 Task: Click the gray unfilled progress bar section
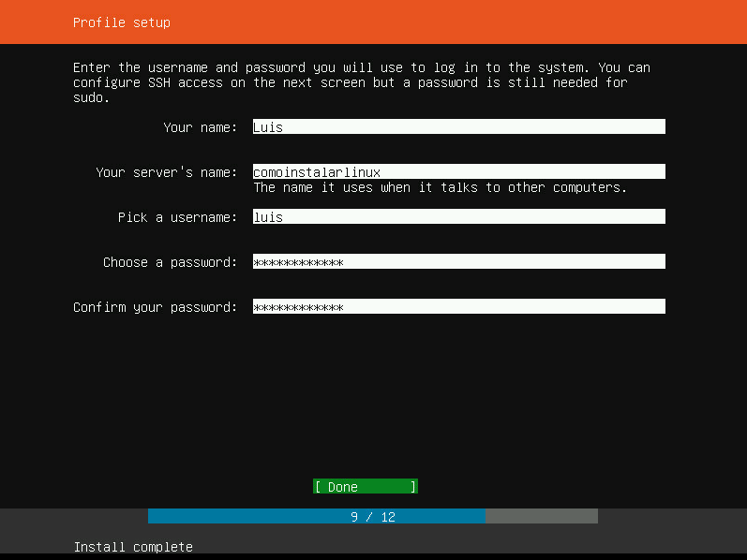click(x=541, y=517)
